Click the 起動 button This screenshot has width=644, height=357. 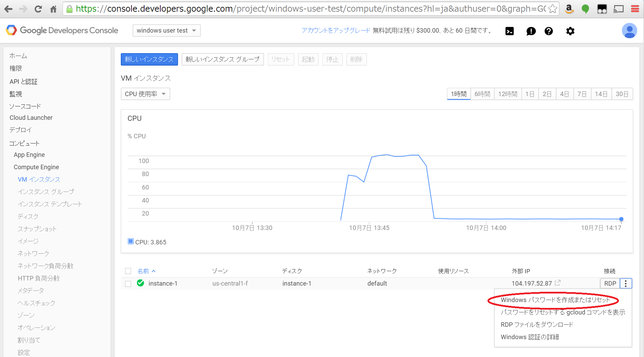(x=308, y=59)
